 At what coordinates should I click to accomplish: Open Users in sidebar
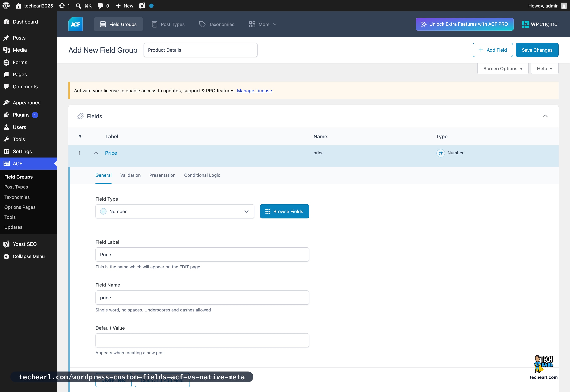pyautogui.click(x=28, y=127)
